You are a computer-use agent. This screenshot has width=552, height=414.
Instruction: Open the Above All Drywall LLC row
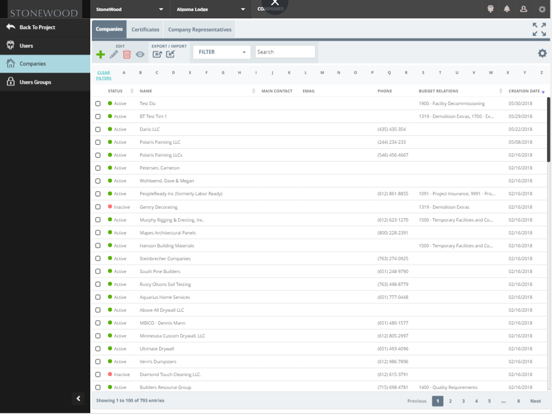click(x=320, y=310)
